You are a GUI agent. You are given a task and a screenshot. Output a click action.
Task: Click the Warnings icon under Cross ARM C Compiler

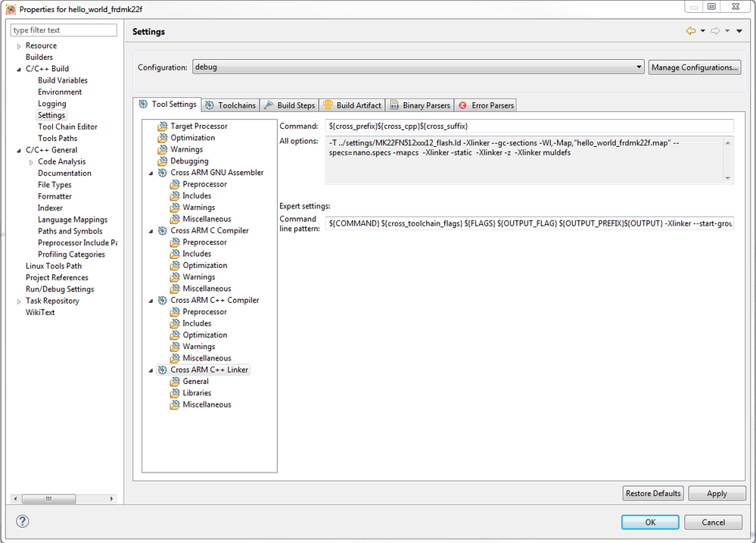point(175,277)
